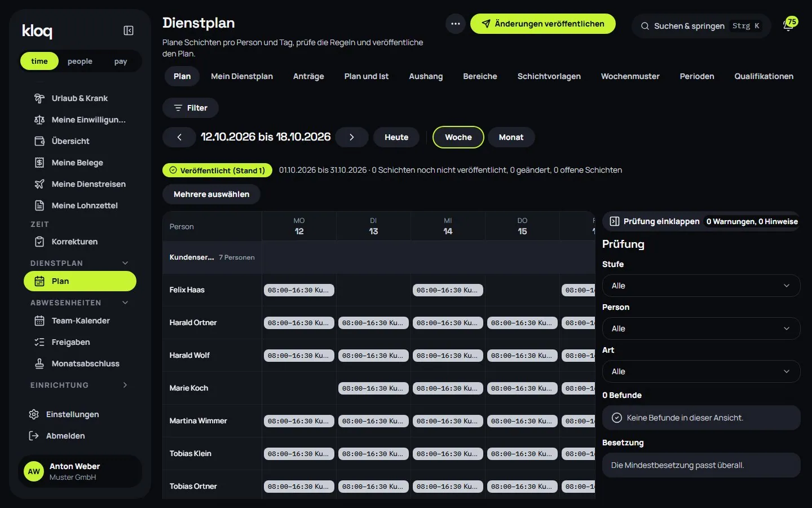Open the Art dropdown
This screenshot has width=812, height=508.
click(701, 371)
